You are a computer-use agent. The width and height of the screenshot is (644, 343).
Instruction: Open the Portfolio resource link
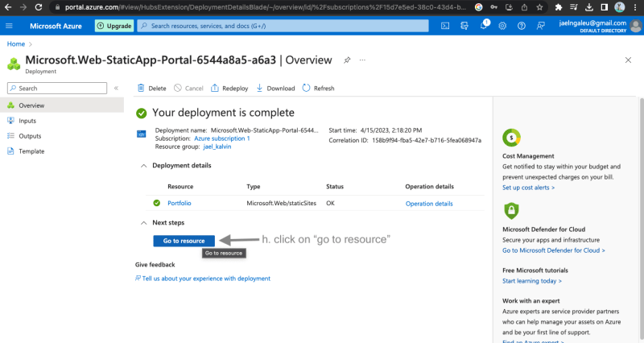click(x=179, y=203)
